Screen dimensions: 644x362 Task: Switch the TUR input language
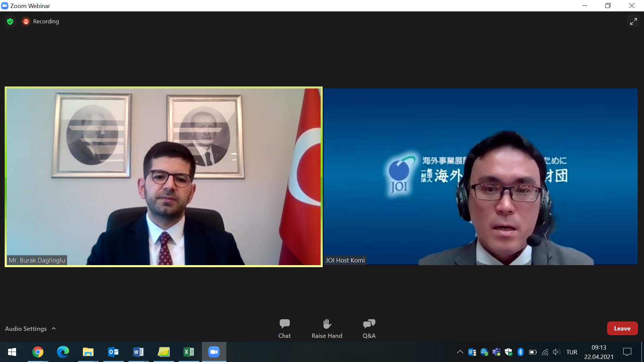572,352
